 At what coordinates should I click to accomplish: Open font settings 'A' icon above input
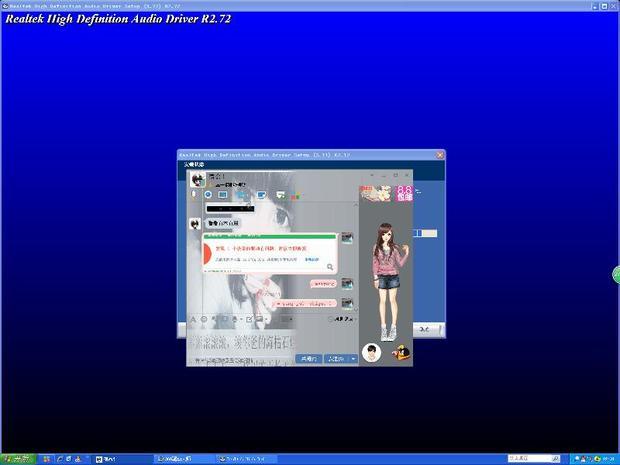point(192,319)
